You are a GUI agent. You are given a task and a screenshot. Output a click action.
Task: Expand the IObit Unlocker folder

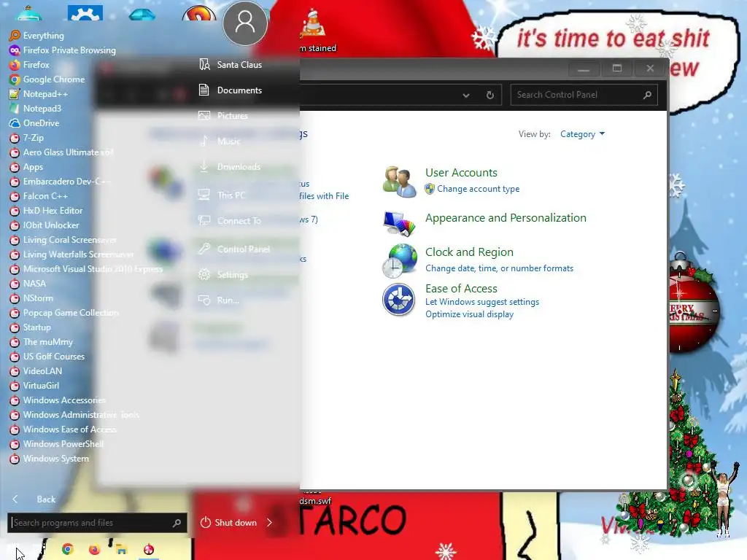point(44,225)
